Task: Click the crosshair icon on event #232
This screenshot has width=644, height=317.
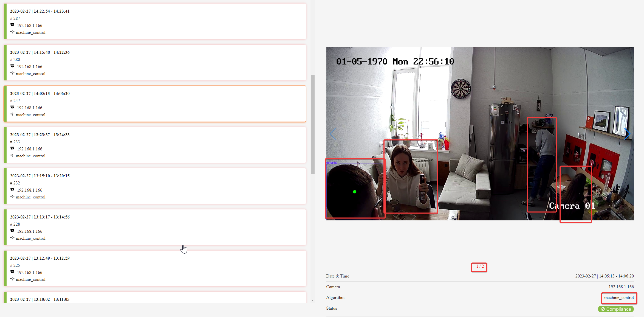Action: 13,197
